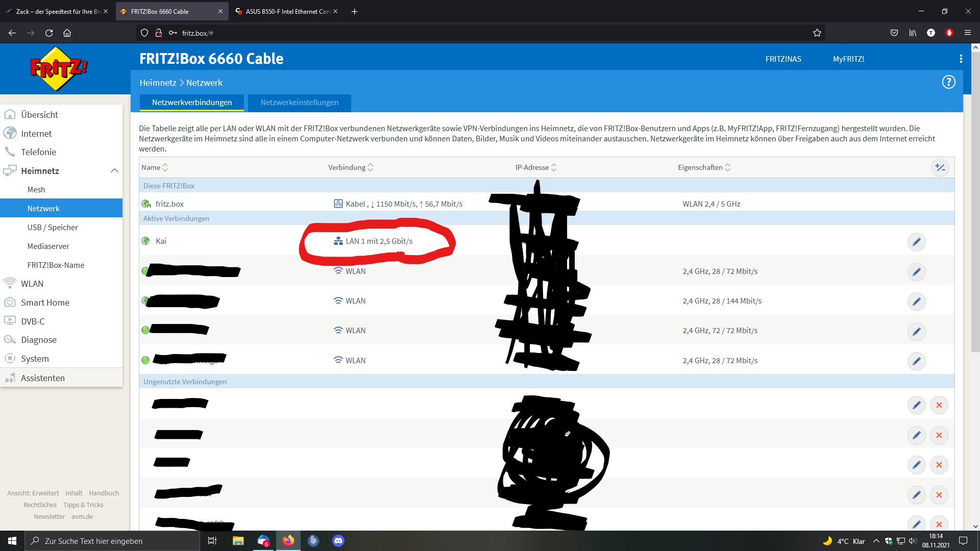Click the FRITZ! logo
The image size is (980, 551).
coord(58,69)
